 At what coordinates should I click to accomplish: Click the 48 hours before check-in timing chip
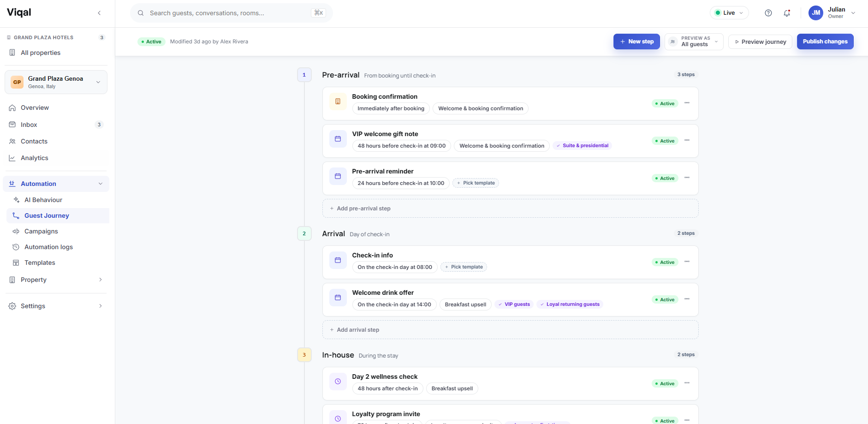pyautogui.click(x=402, y=146)
